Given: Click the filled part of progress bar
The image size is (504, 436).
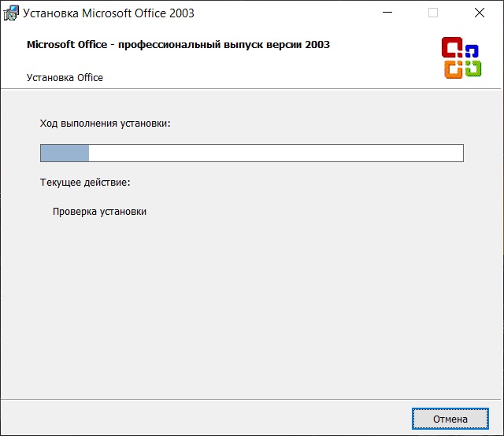Looking at the screenshot, I should [65, 153].
